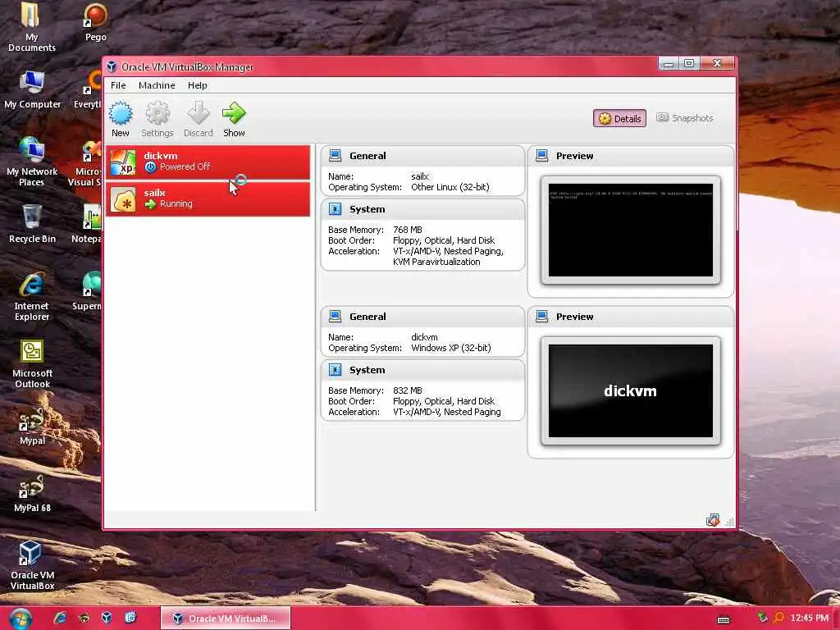Click the keyboard icon in system tray

coord(724,619)
